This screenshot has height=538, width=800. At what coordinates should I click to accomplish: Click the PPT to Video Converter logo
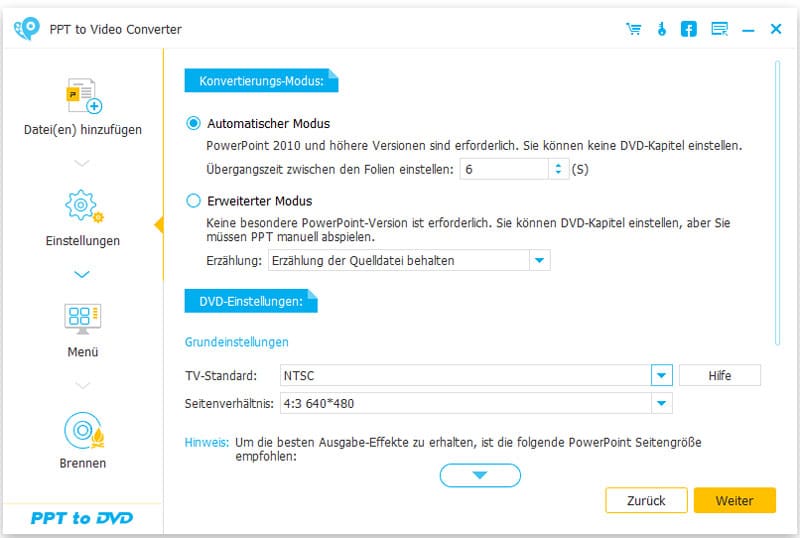point(27,28)
